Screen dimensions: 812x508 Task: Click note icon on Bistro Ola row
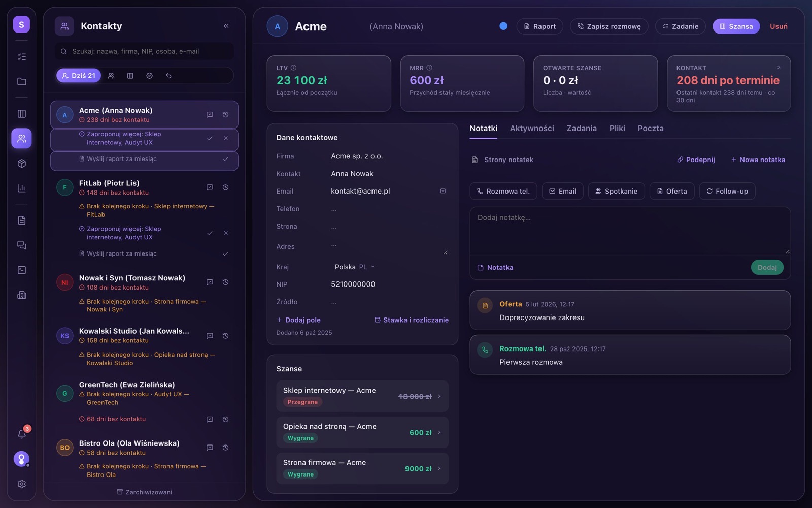[210, 448]
